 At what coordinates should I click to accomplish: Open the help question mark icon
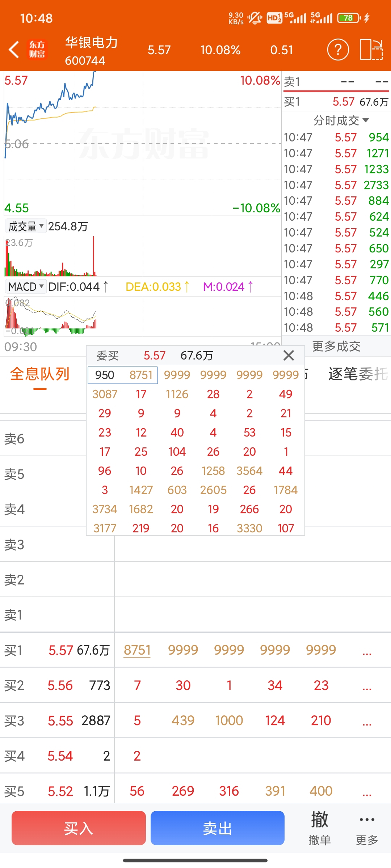(x=338, y=50)
